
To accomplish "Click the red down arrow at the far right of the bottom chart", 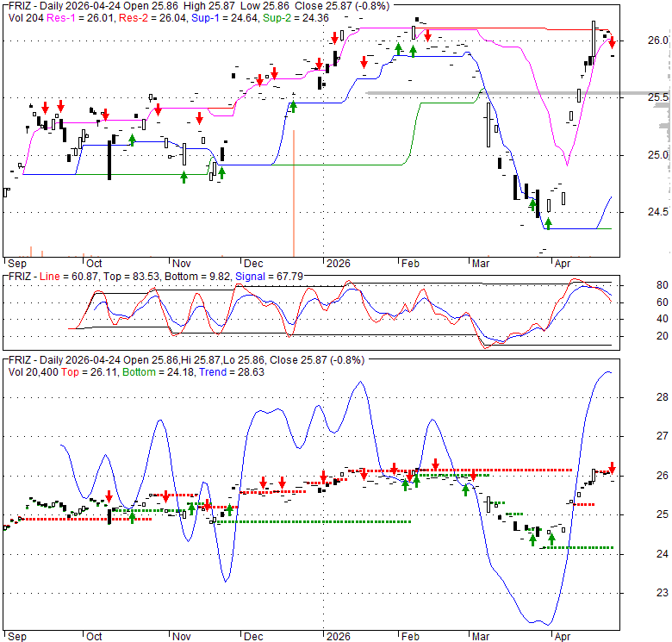I will click(613, 467).
